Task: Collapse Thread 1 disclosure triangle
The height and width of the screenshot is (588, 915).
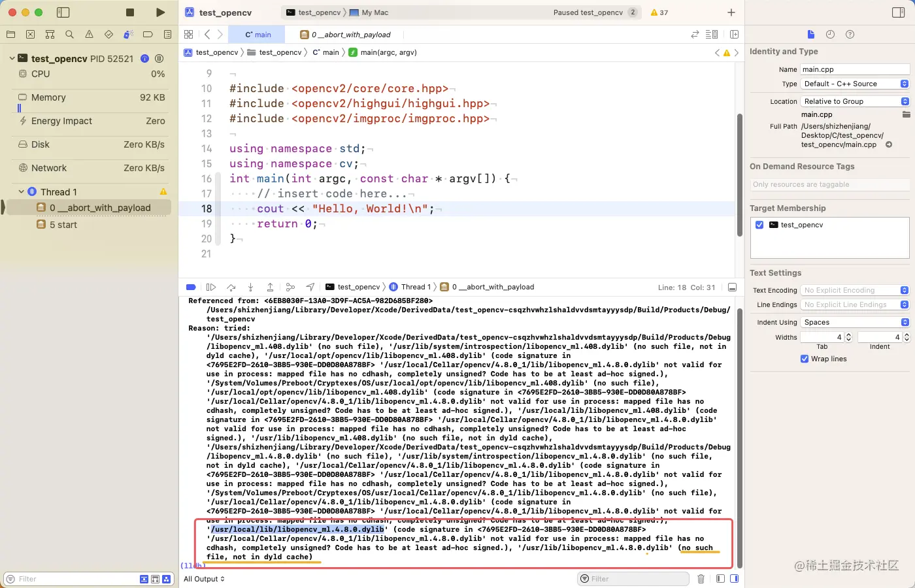Action: [x=21, y=191]
